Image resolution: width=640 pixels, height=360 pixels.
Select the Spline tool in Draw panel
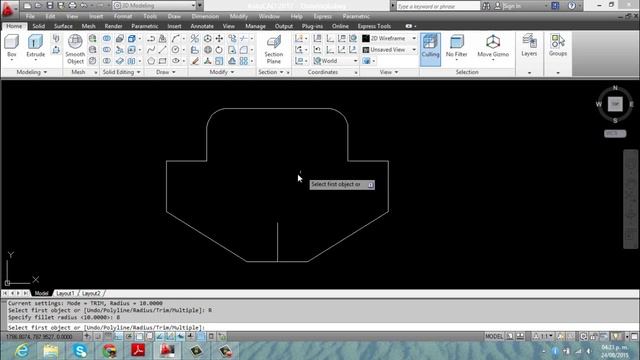pyautogui.click(x=151, y=50)
